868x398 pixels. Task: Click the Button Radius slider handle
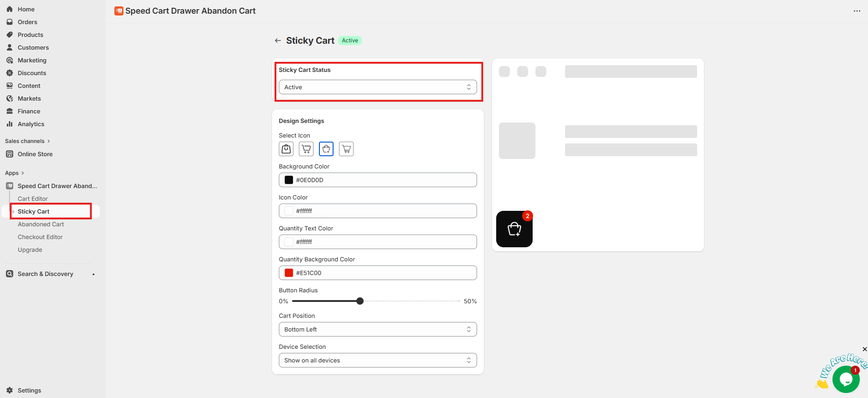point(360,301)
